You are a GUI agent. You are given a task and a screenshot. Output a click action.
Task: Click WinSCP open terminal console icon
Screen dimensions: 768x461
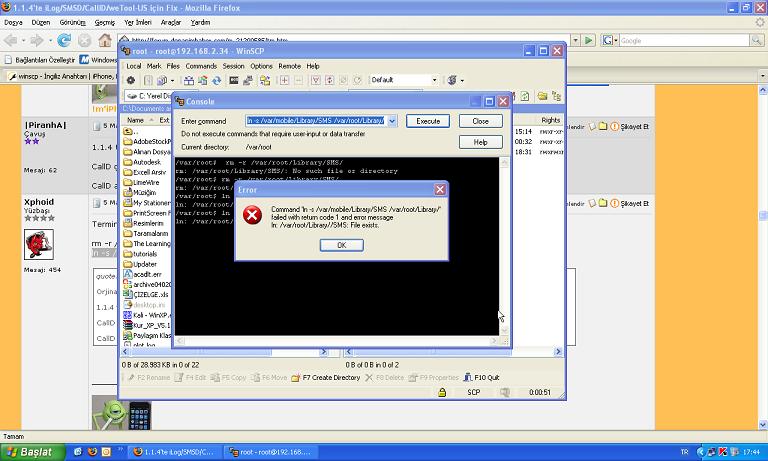tap(234, 80)
